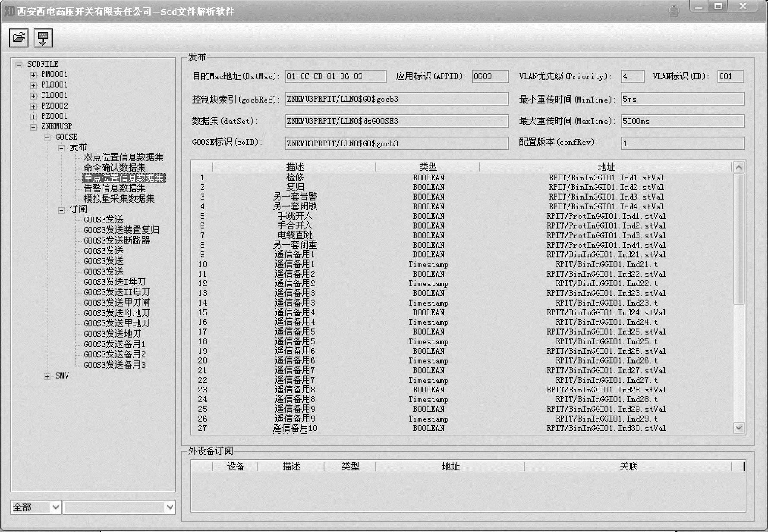Click the 类型 column header in publish table

point(428,167)
